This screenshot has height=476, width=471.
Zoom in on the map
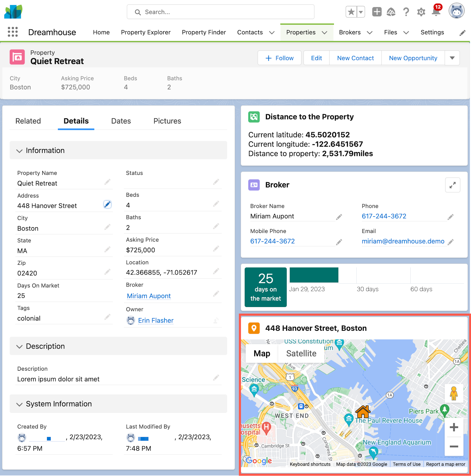454,428
